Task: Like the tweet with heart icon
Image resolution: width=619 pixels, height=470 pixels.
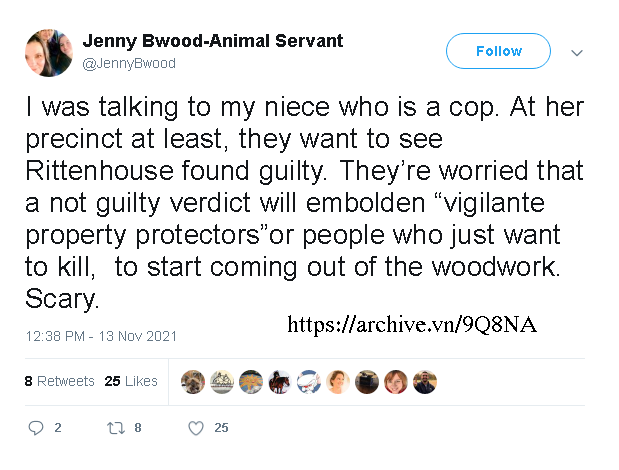Action: pyautogui.click(x=196, y=428)
